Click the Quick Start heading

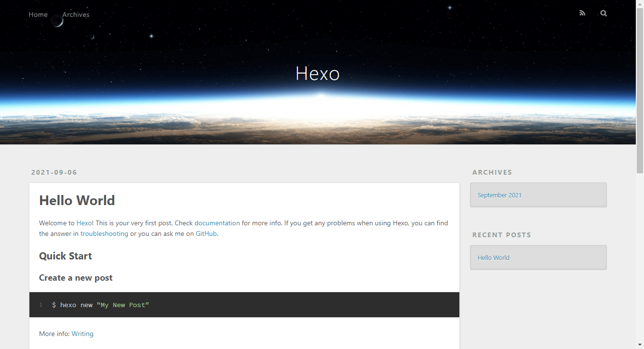pos(66,256)
